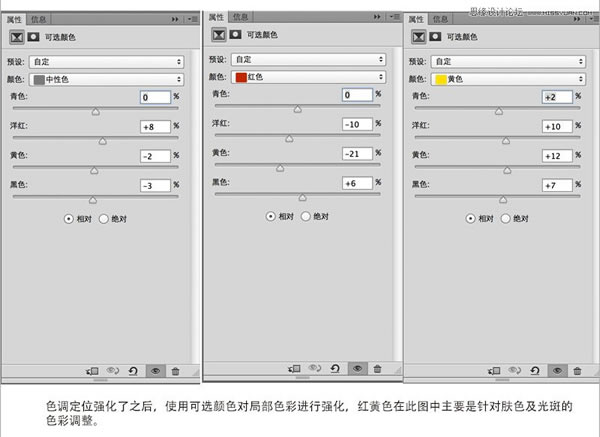The height and width of the screenshot is (437, 600).
Task: Reset adjustment in the Yellows (黄色) panel
Action: coord(535,370)
